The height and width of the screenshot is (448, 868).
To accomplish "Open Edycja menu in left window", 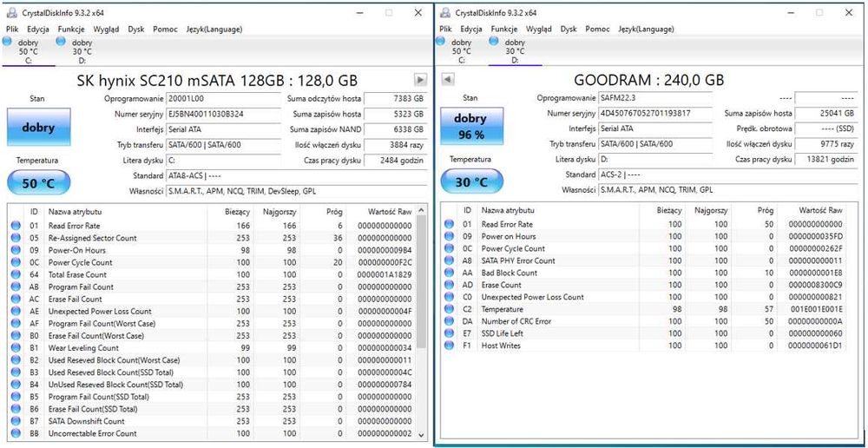I will (37, 30).
